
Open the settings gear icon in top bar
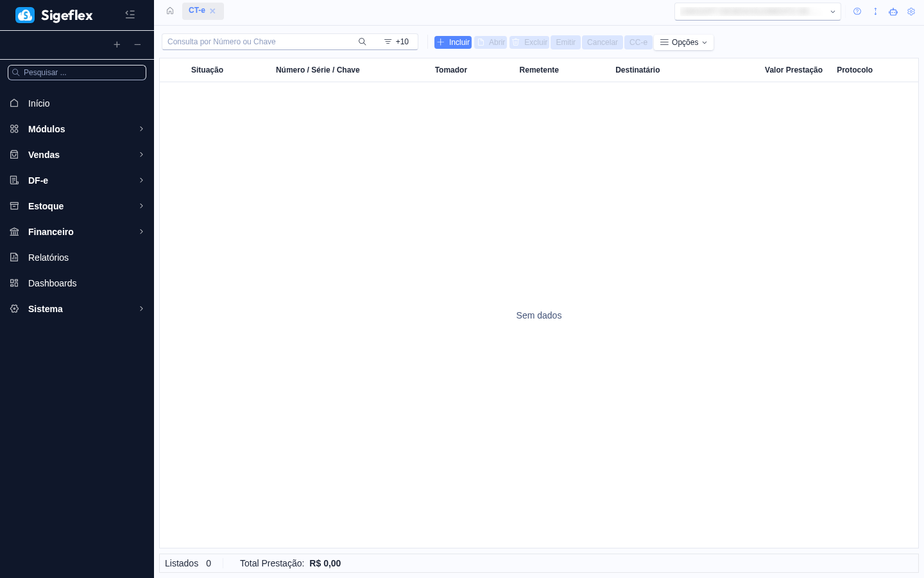coord(911,12)
